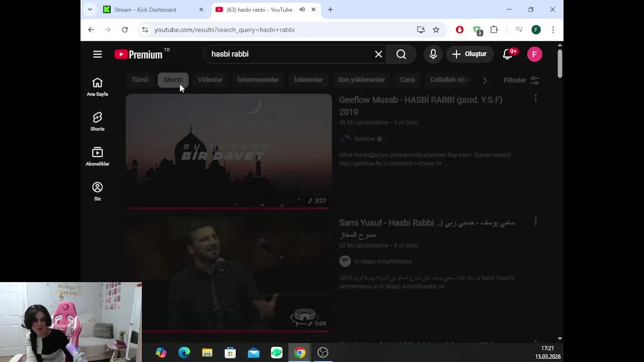Viewport: 644px width, 362px height.
Task: Open the Al Majaz Amphitheatre channel link
Action: click(383, 261)
